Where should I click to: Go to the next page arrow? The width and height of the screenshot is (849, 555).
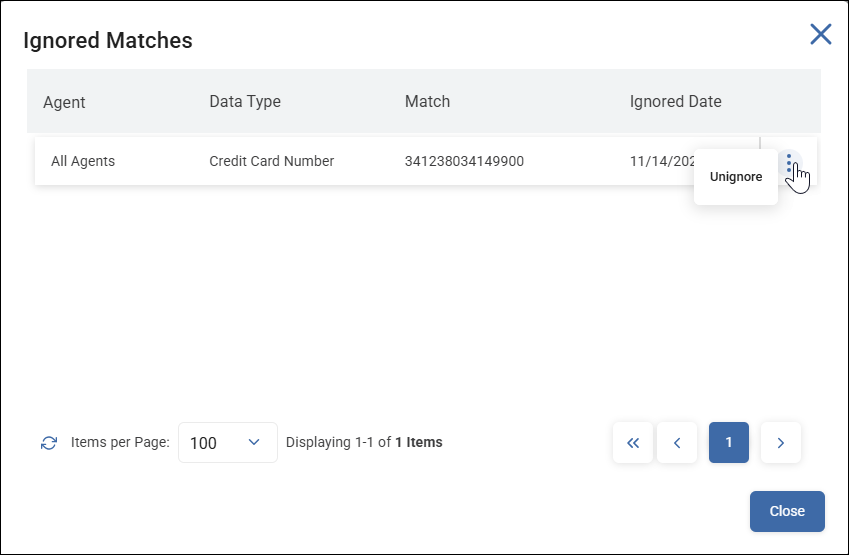coord(781,443)
